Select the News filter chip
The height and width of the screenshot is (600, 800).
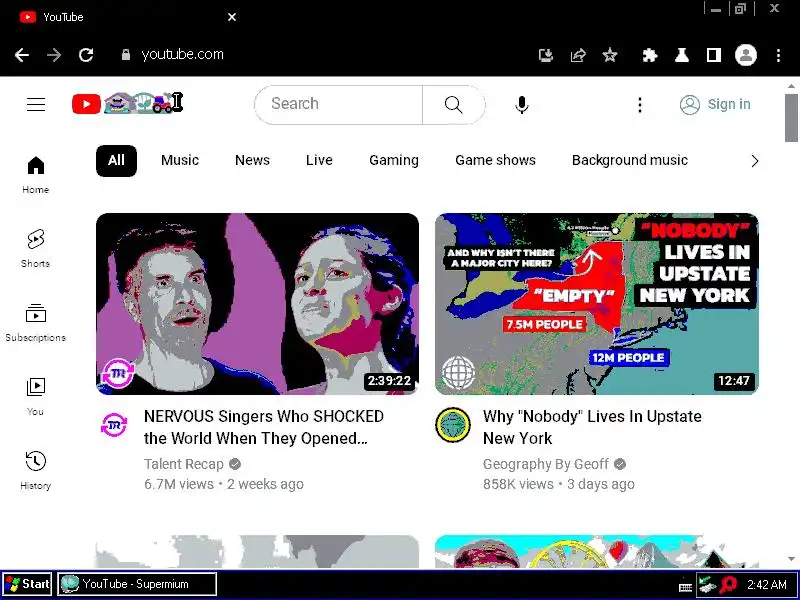pyautogui.click(x=252, y=161)
